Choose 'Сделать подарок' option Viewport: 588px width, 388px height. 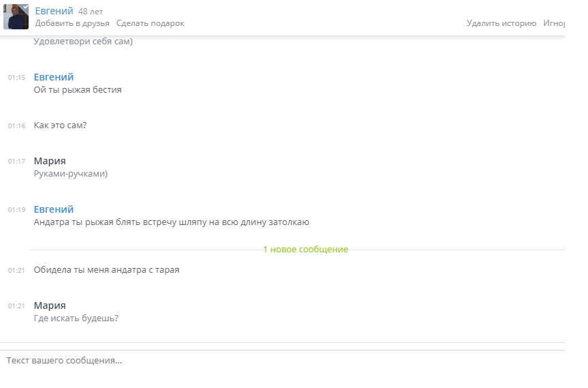[151, 23]
